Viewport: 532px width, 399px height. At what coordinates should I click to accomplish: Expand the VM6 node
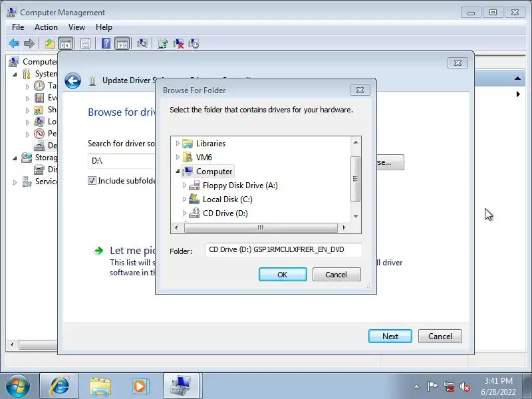(x=178, y=158)
